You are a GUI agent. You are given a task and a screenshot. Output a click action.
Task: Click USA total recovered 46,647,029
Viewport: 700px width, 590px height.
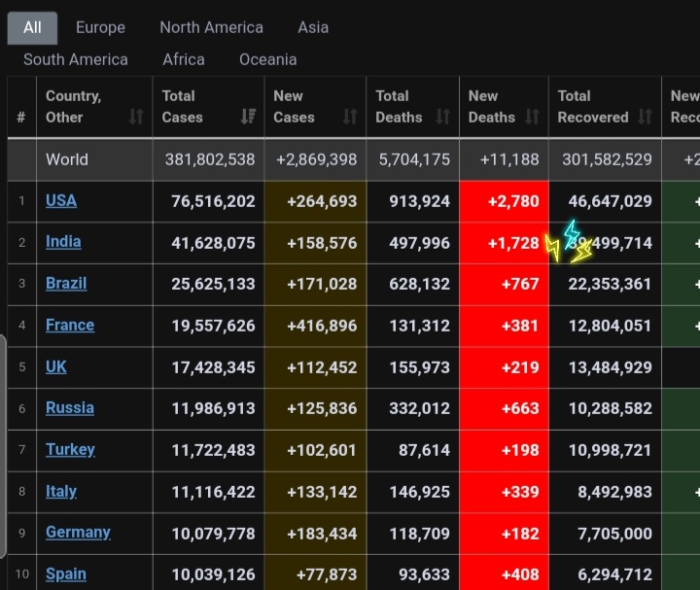[611, 201]
